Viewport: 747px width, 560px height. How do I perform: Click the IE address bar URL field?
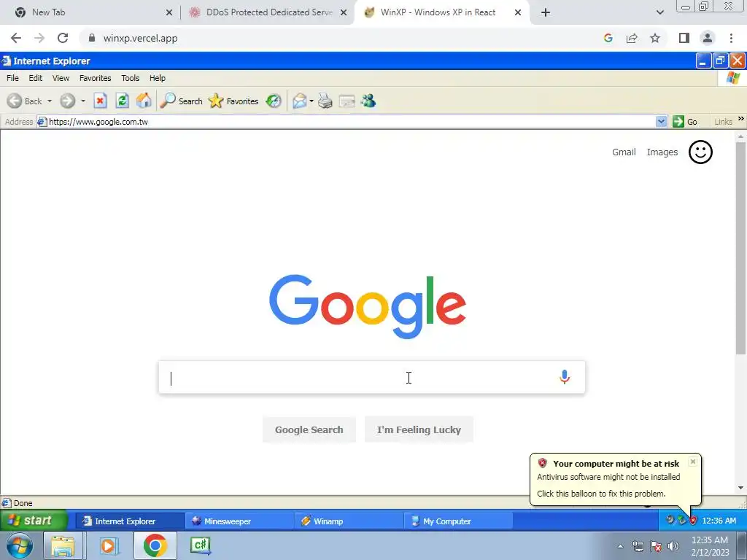coord(347,122)
